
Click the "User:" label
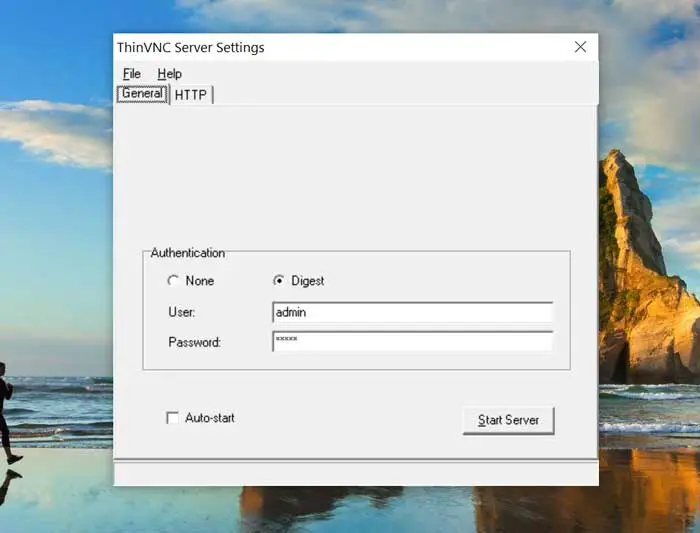[182, 312]
